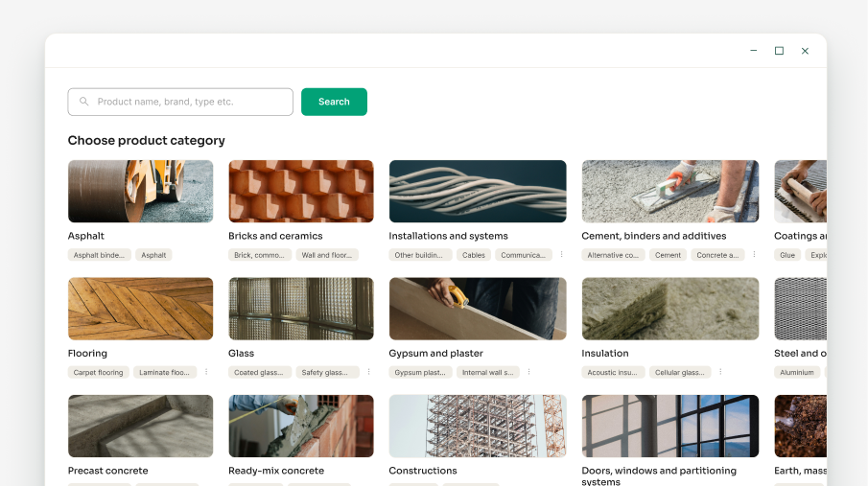
Task: Click the 'Alternative co...' tag
Action: (x=613, y=255)
